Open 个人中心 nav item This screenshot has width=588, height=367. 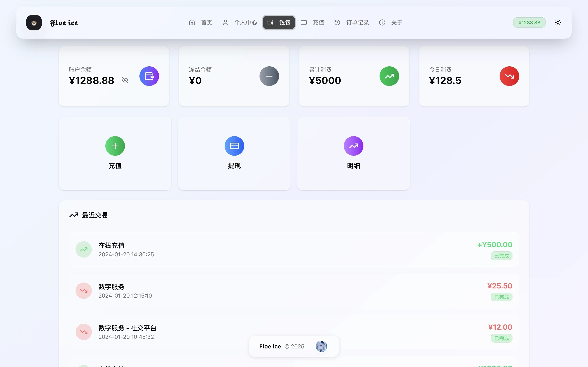[x=240, y=23]
